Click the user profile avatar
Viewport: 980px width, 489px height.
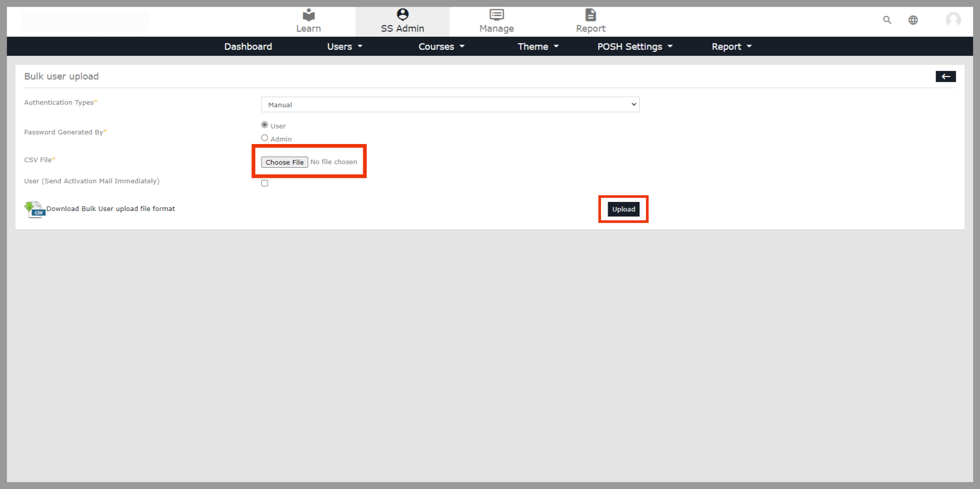[x=953, y=20]
